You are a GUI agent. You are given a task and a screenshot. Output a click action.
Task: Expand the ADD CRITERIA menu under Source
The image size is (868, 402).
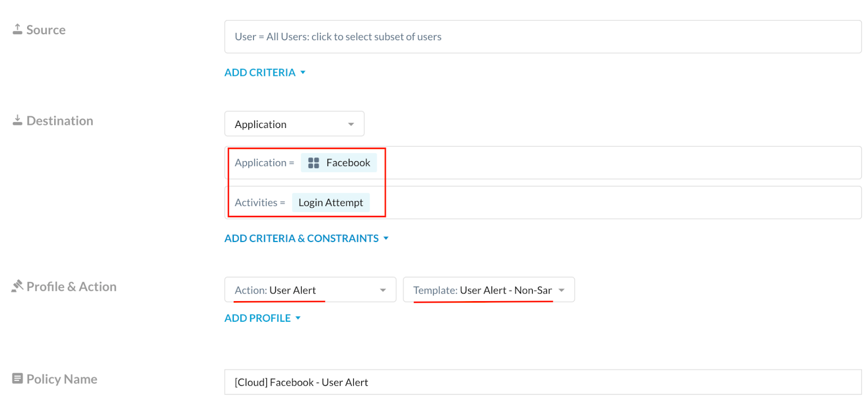265,73
